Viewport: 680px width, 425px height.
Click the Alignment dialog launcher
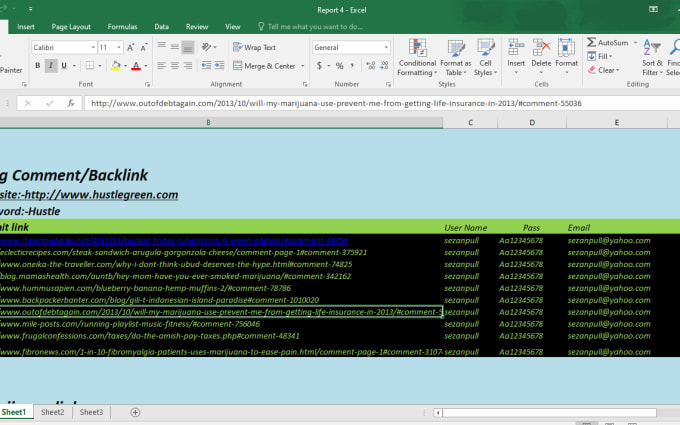[305, 84]
